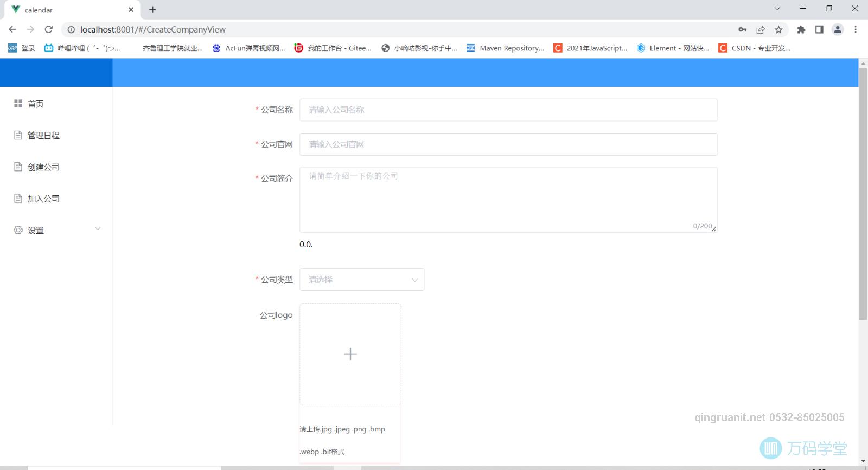This screenshot has width=868, height=470.
Task: Open the 首页 menu item
Action: [x=56, y=104]
